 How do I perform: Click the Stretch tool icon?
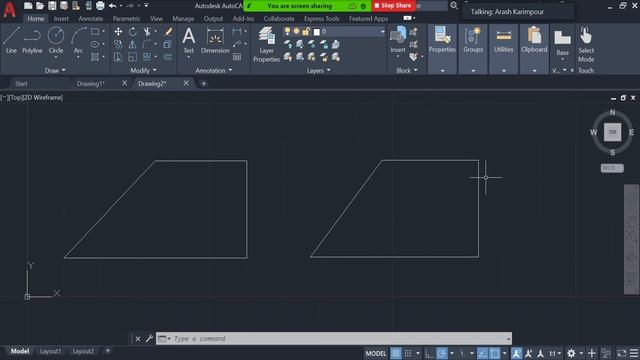(118, 57)
